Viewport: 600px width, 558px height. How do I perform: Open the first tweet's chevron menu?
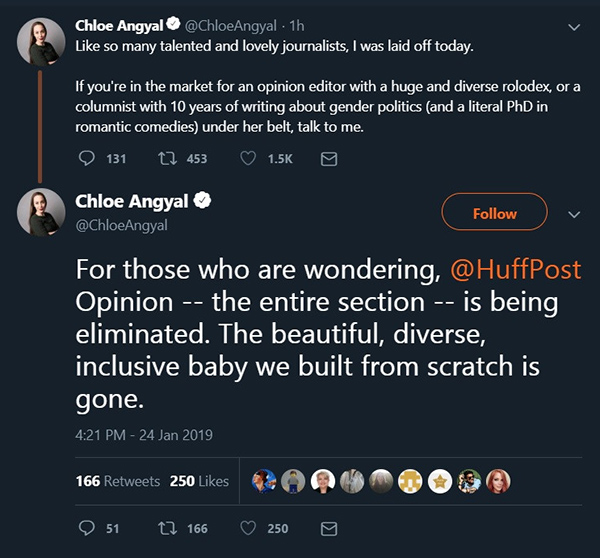point(574,24)
